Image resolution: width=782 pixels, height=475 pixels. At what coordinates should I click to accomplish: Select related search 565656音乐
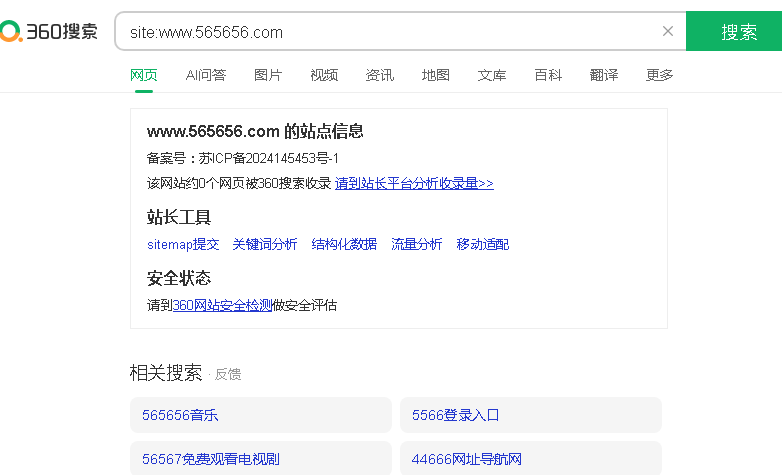click(261, 415)
